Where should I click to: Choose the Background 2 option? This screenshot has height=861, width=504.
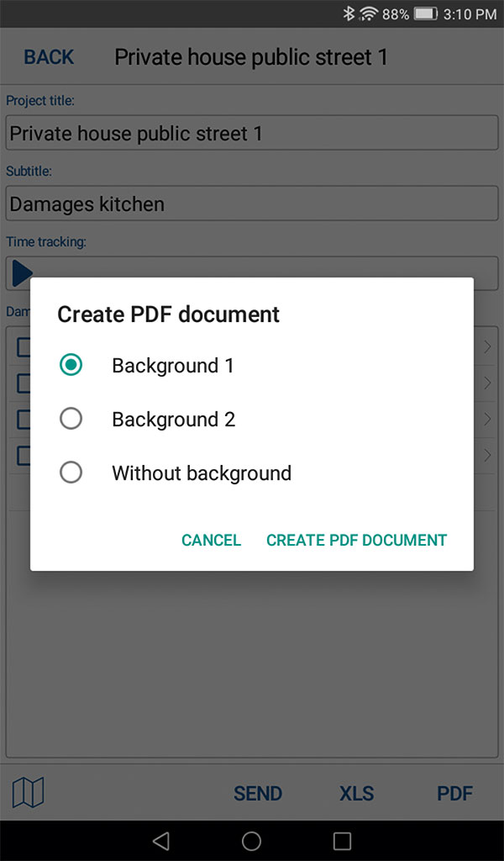click(x=71, y=419)
